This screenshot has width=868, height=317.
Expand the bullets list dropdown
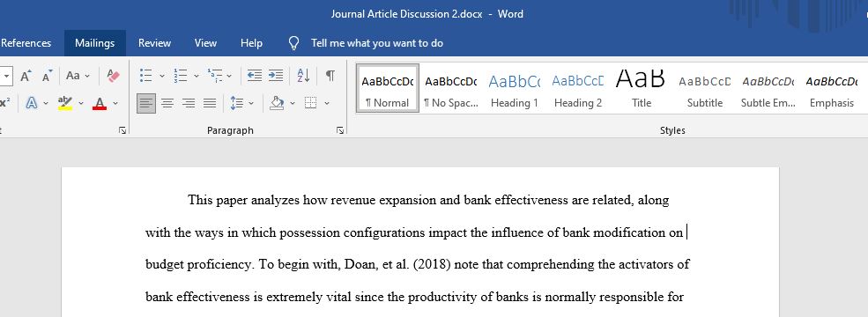click(x=162, y=76)
